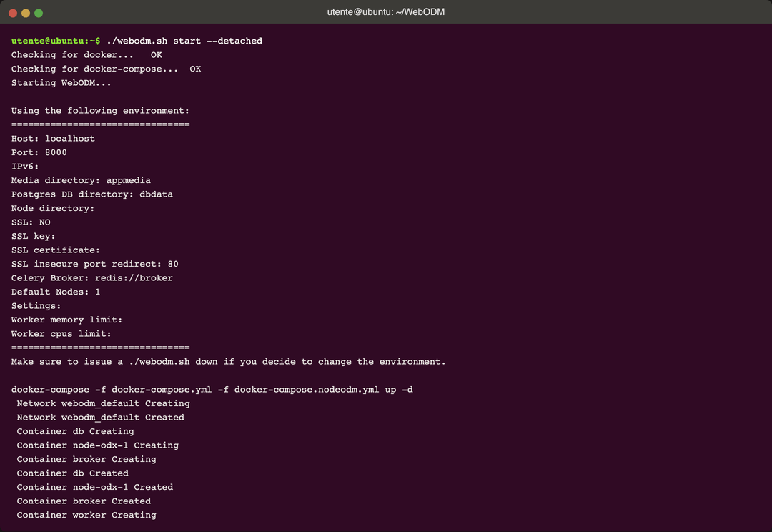Screen dimensions: 772x532
Task: Click the 'Media directory: appmedia' line
Action: pyautogui.click(x=81, y=180)
